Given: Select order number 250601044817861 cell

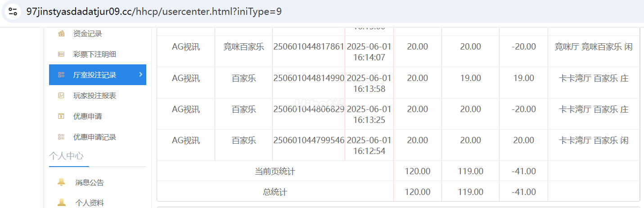Looking at the screenshot, I should (309, 47).
